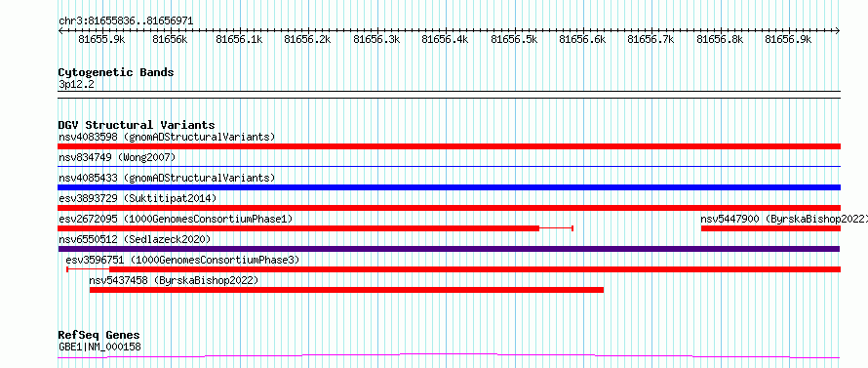
Task: Click ruler position 81655.9k
Action: [101, 39]
